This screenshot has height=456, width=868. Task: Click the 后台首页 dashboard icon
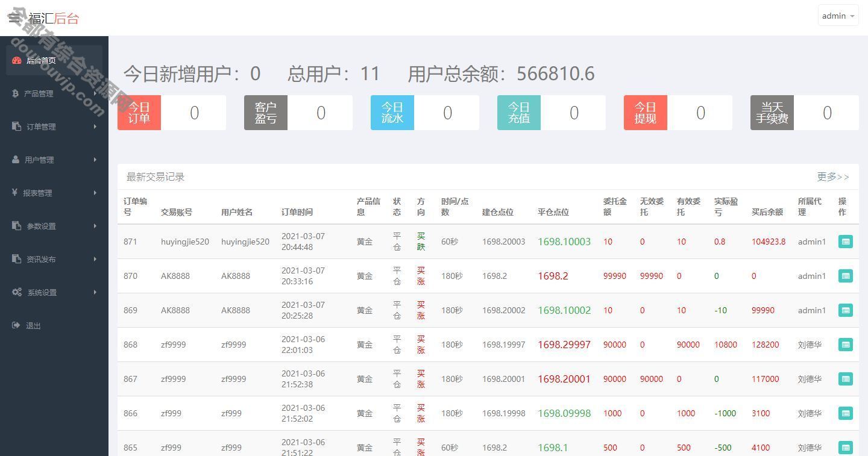[17, 60]
